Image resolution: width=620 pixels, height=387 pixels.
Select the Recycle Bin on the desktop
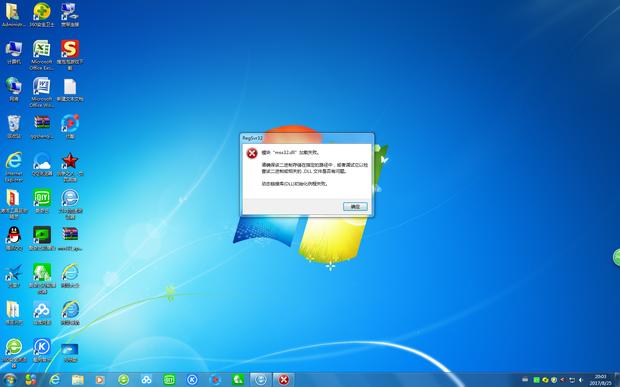[x=14, y=126]
